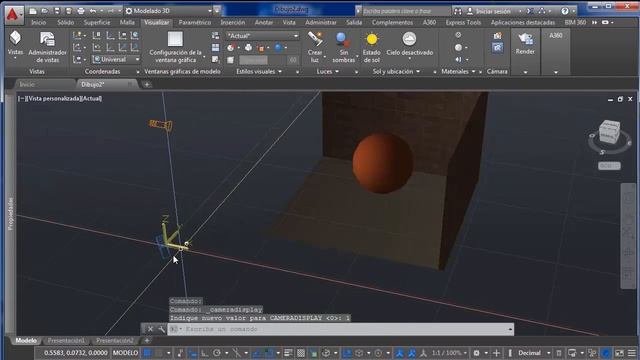Open the Decimal units dropdown in status bar
The height and width of the screenshot is (360, 640).
click(534, 353)
